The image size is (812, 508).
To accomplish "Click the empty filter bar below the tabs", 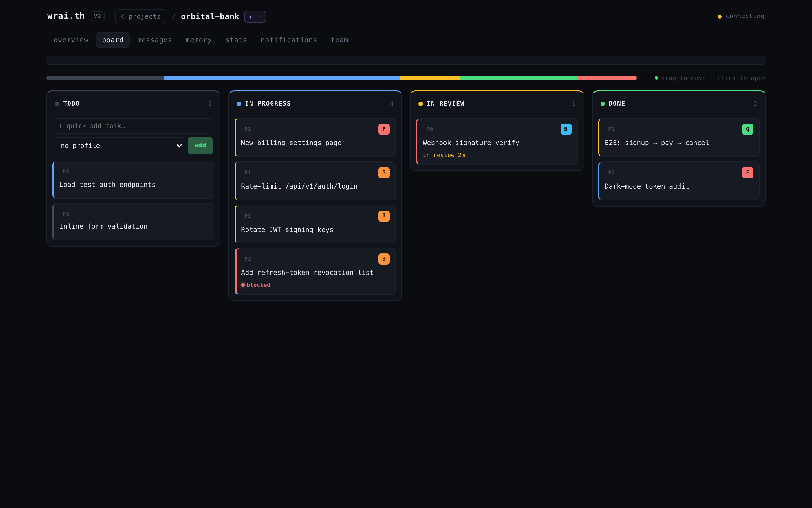I will 406,60.
